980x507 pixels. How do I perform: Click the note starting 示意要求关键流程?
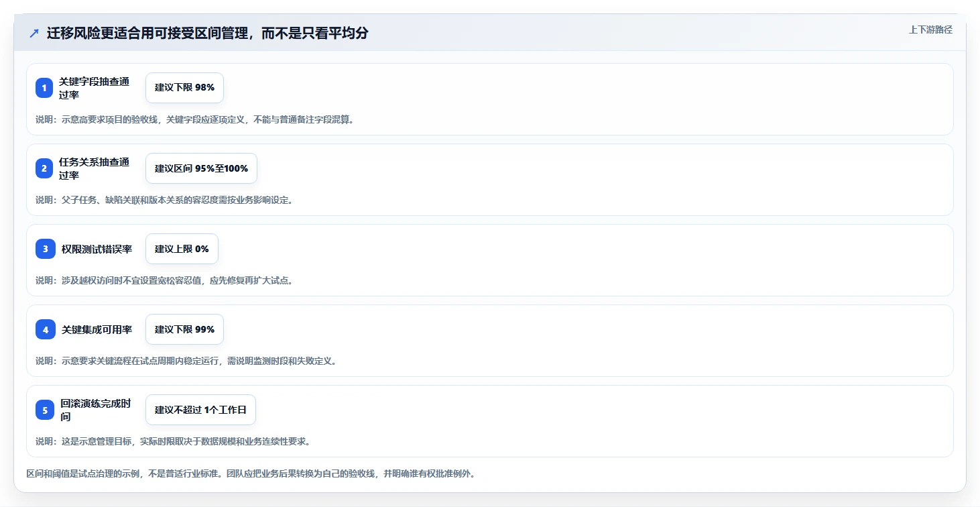tap(186, 361)
